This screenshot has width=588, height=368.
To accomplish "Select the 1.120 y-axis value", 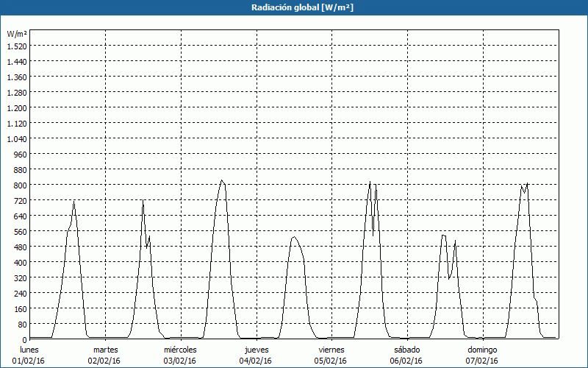I will tap(17, 124).
